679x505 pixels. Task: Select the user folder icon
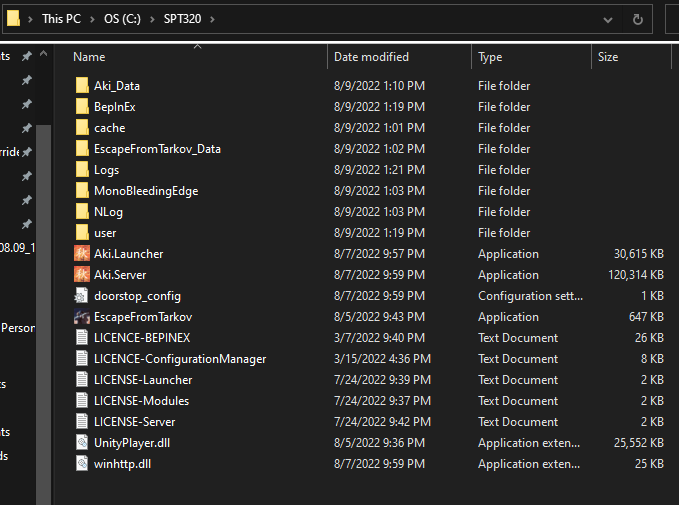click(82, 232)
